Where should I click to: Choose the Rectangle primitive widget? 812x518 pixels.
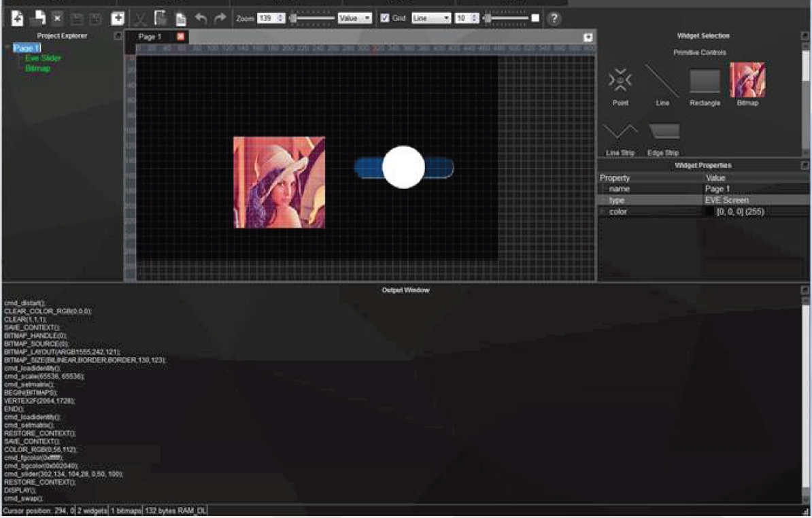(x=705, y=82)
